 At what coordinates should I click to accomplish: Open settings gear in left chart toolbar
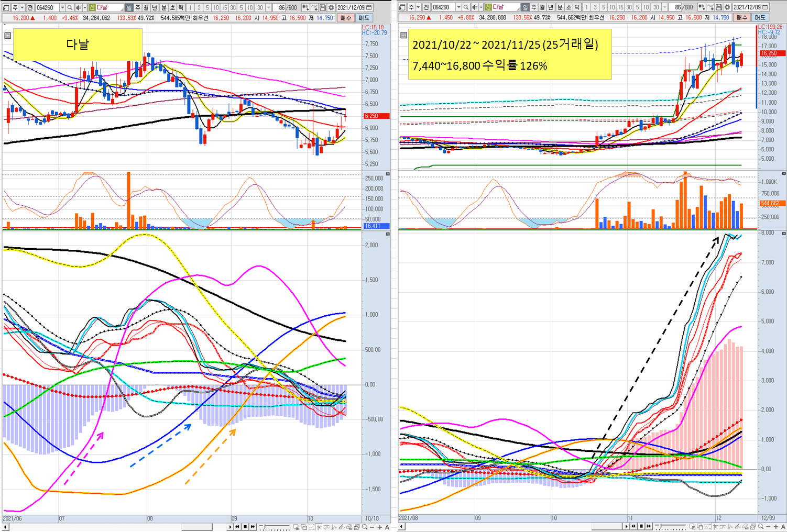coord(331,7)
